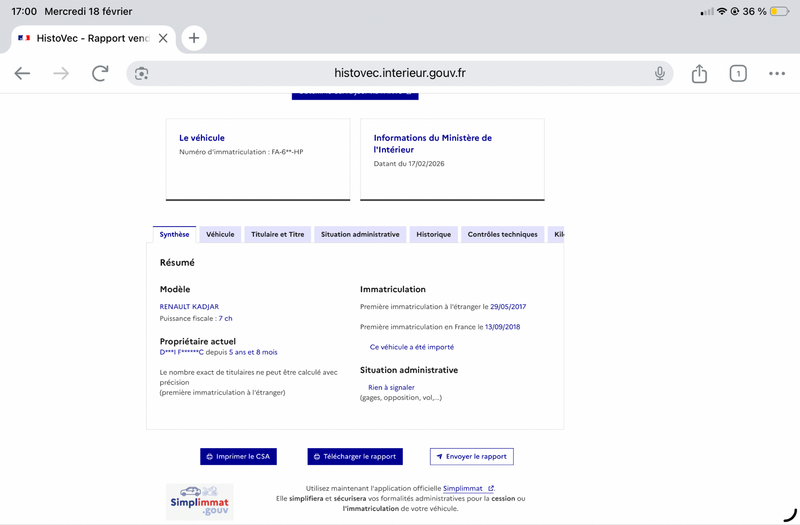
Task: Close the HistoVec browser tab
Action: click(163, 38)
